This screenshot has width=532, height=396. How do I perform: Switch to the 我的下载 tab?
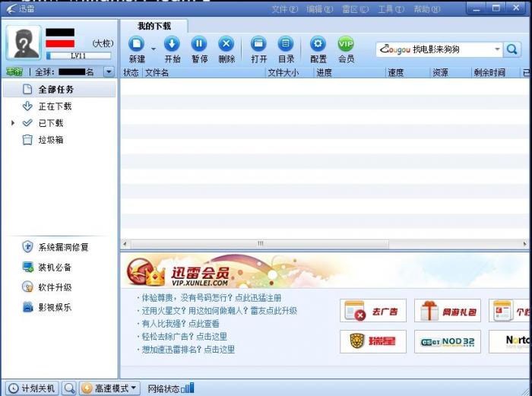(x=154, y=26)
